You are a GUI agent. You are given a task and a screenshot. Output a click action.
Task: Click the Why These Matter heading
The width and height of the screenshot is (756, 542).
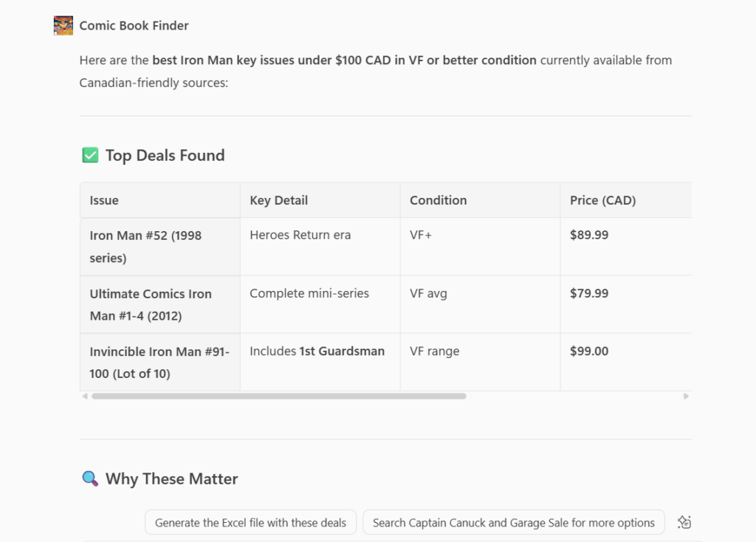click(171, 478)
